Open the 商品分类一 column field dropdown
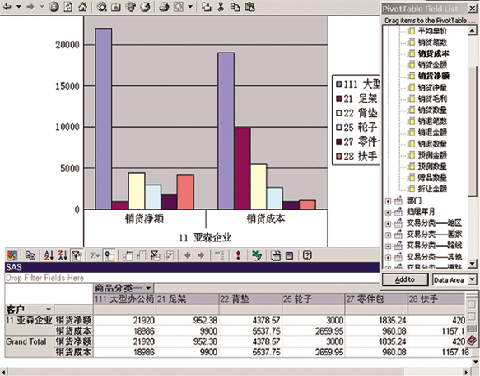Image resolution: width=480 pixels, height=376 pixels. pos(149,288)
